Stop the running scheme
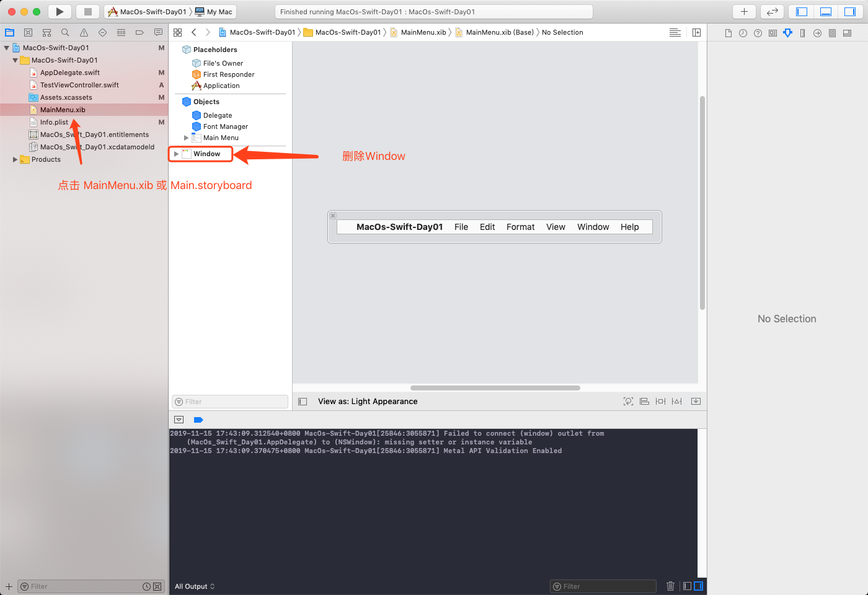 pos(87,12)
